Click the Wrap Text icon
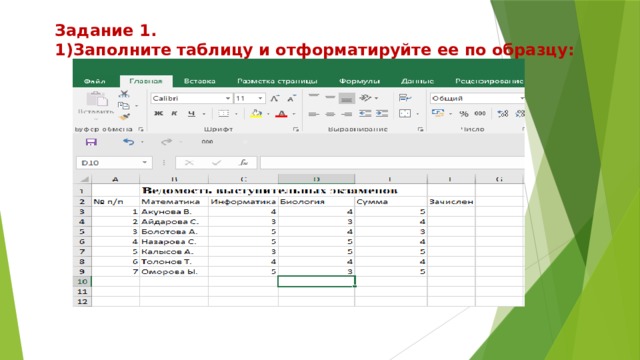 (405, 98)
